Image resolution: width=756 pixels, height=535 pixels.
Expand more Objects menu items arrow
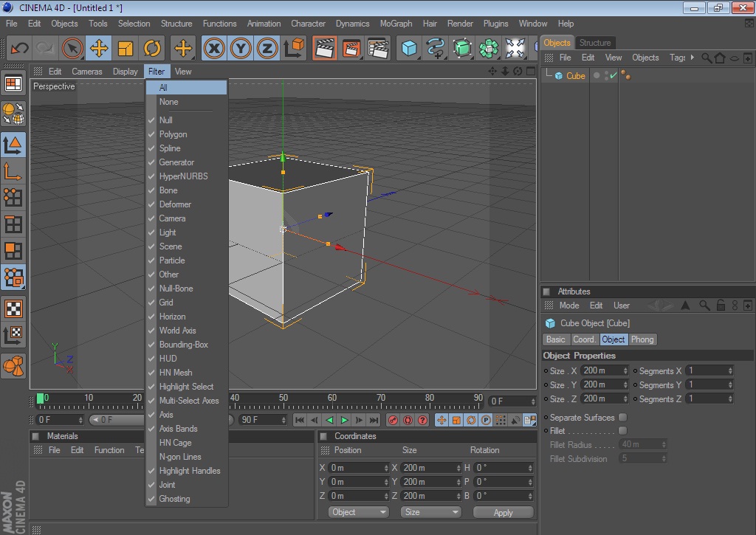pyautogui.click(x=692, y=58)
